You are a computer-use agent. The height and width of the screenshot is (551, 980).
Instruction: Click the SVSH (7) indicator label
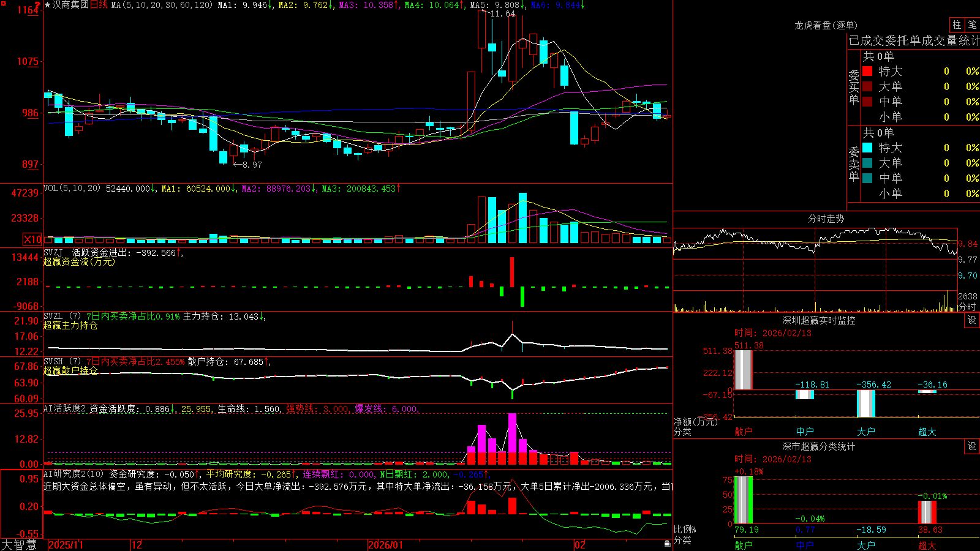pos(62,362)
